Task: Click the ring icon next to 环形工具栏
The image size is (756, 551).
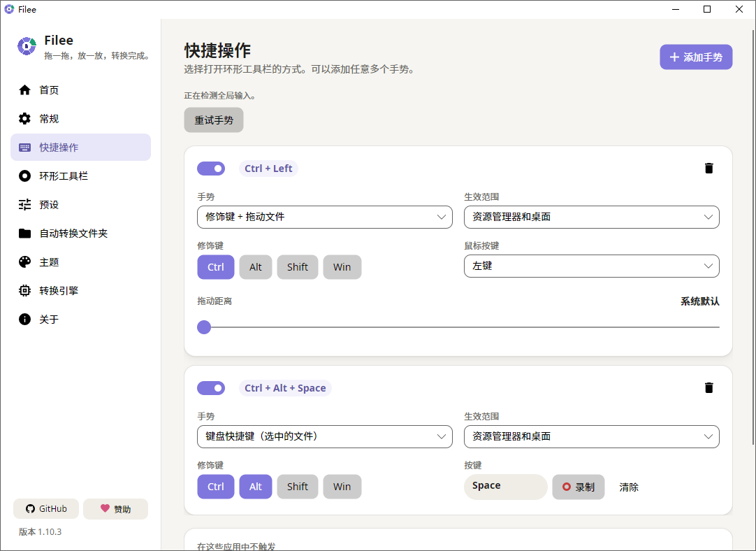Action: (24, 176)
